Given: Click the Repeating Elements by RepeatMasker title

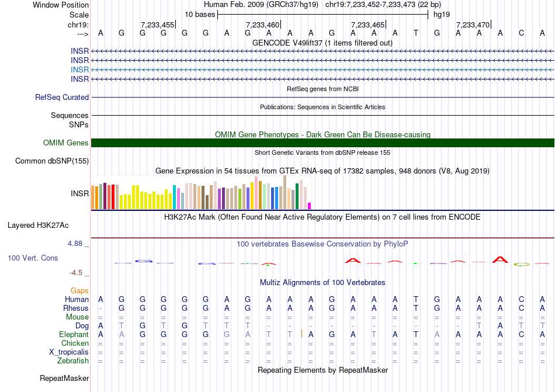Looking at the screenshot, I should 322,370.
